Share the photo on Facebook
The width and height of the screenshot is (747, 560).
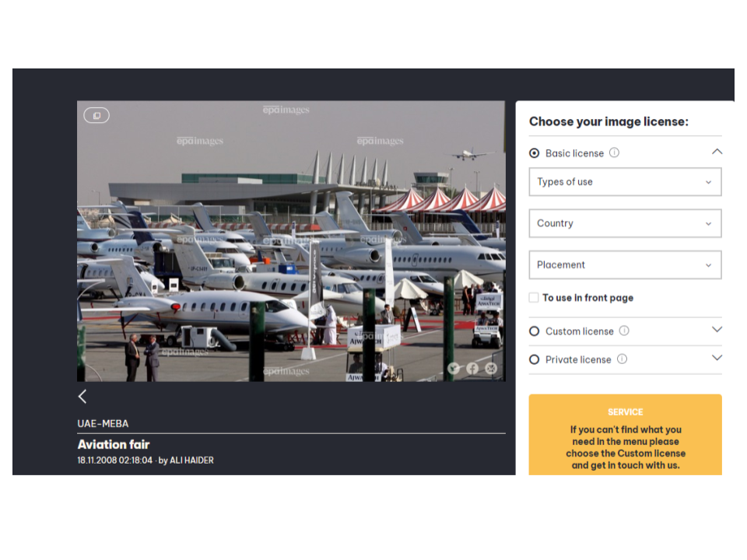[x=472, y=368]
